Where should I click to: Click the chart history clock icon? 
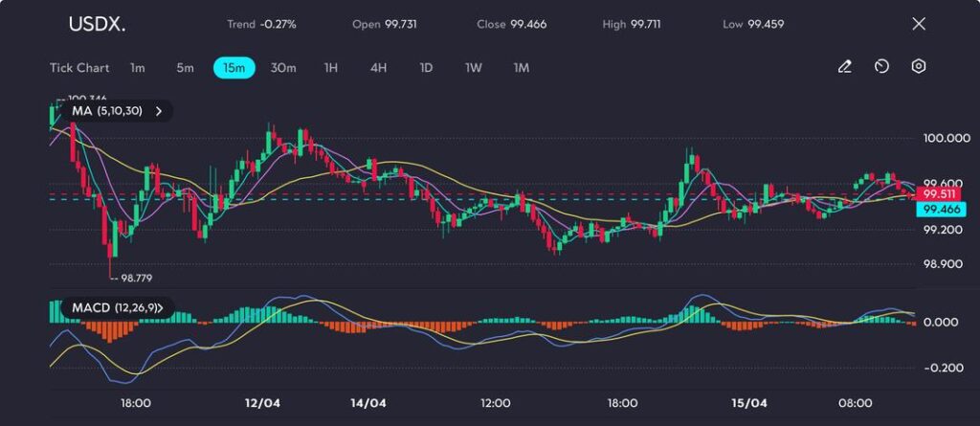pos(881,67)
